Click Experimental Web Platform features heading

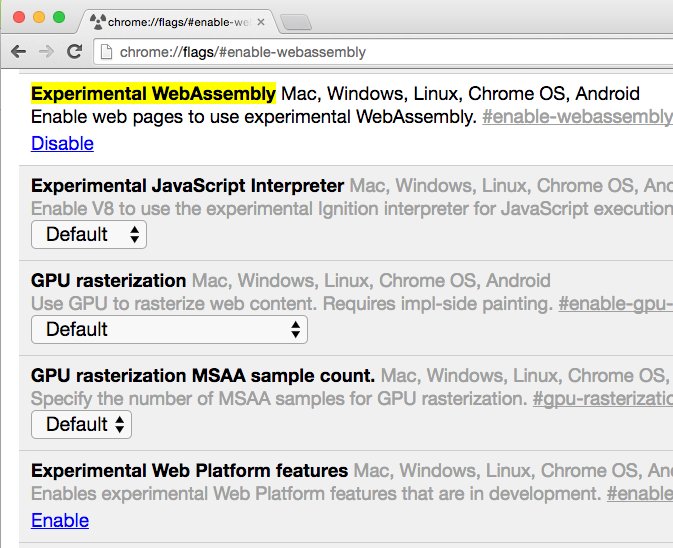coord(189,471)
